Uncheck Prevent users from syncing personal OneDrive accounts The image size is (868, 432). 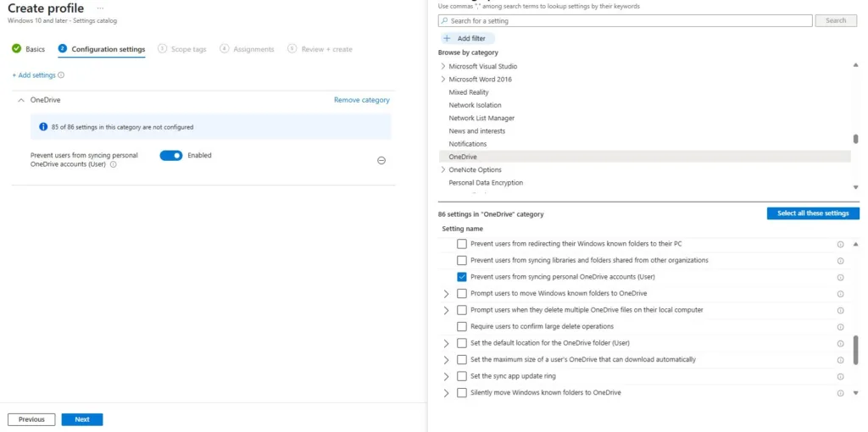[462, 277]
